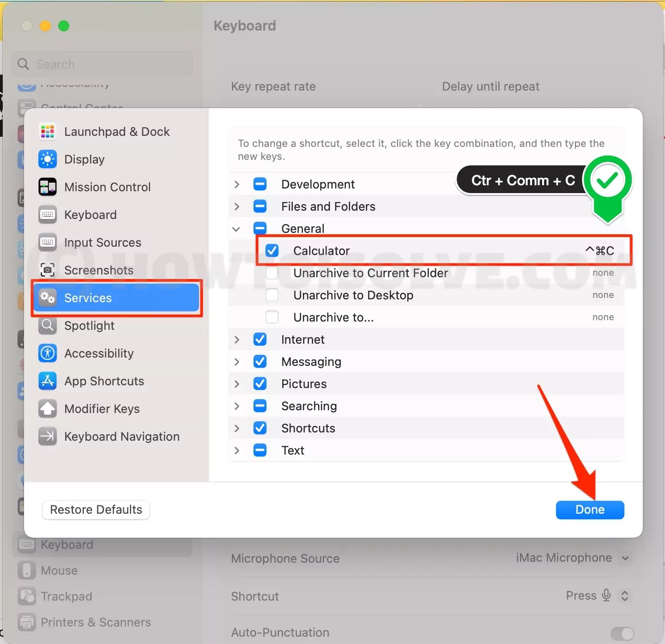
Task: Click the Restore Defaults button
Action: 96,510
